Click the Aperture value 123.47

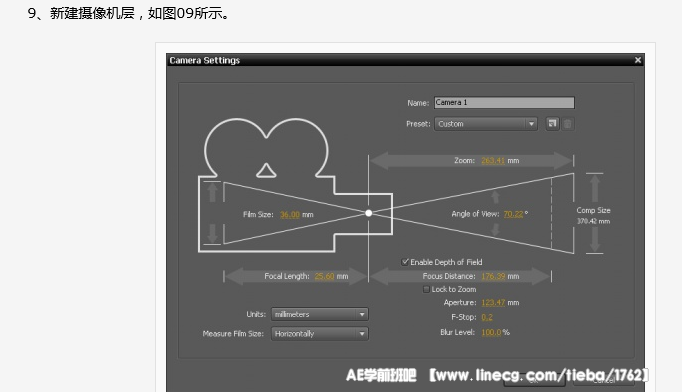[493, 302]
